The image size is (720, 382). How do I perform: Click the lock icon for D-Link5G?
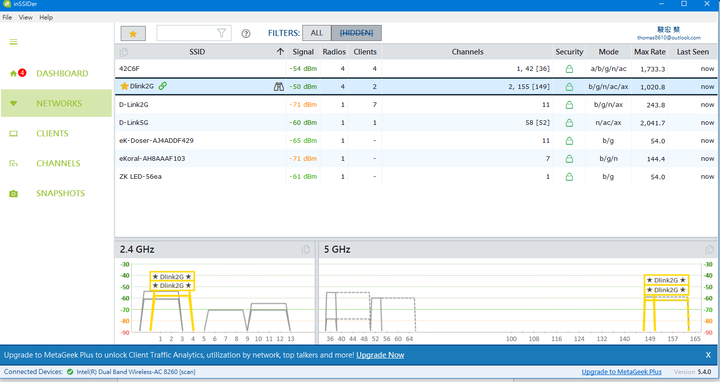[569, 123]
